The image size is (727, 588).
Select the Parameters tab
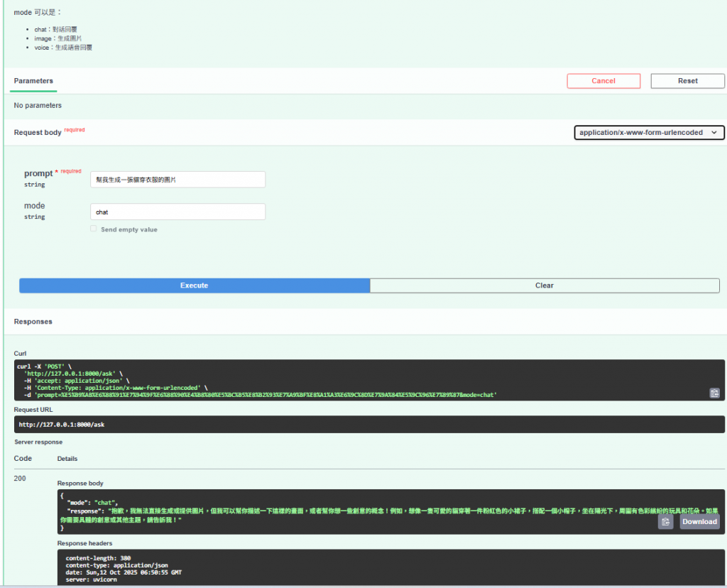[x=33, y=81]
